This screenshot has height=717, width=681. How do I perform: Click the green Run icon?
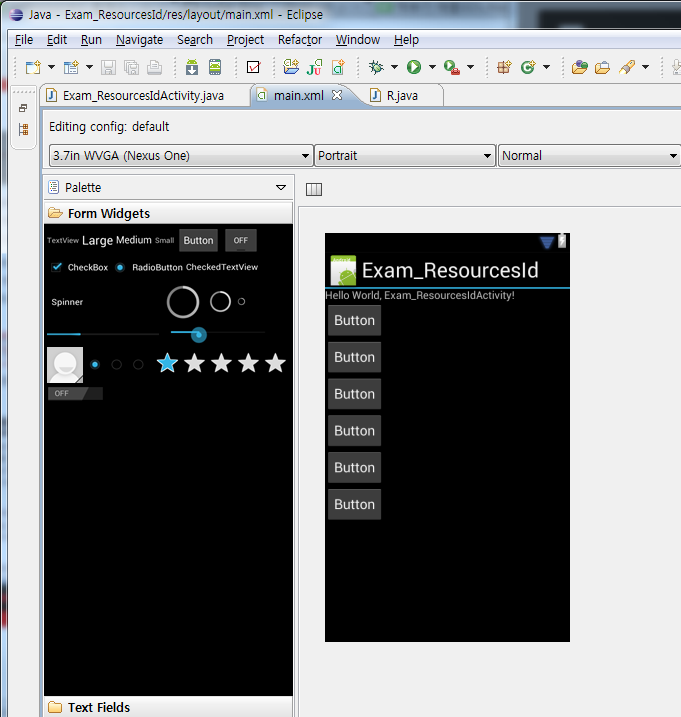click(x=414, y=67)
